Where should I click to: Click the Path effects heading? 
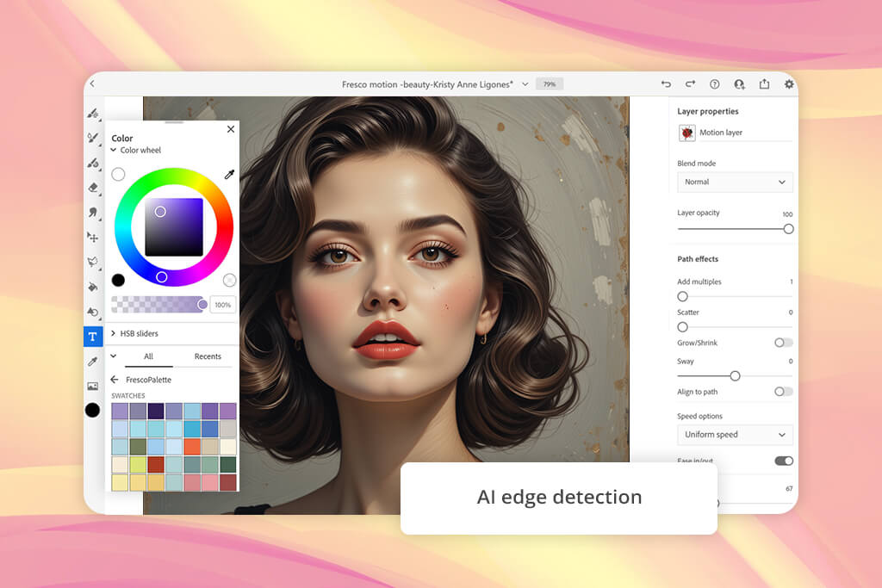(x=698, y=259)
